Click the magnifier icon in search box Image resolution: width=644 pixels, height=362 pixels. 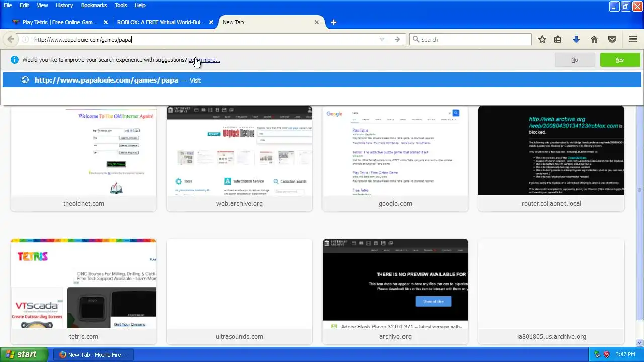[416, 39]
